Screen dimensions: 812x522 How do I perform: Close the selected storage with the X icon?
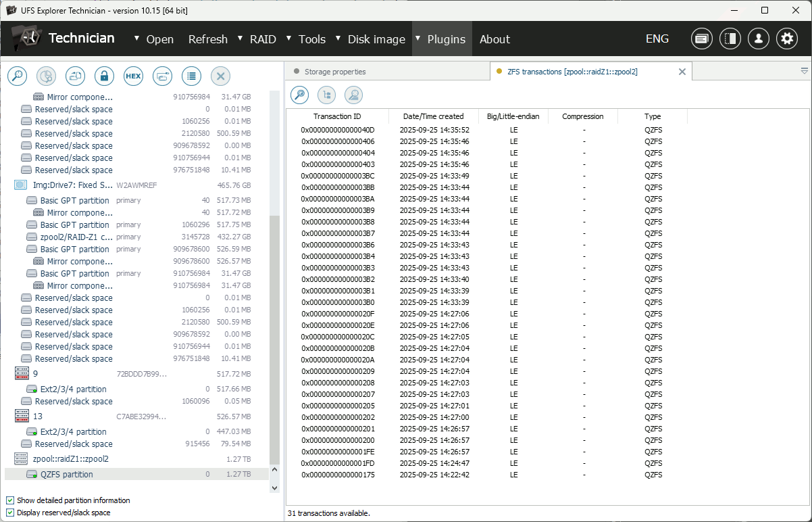tap(220, 76)
